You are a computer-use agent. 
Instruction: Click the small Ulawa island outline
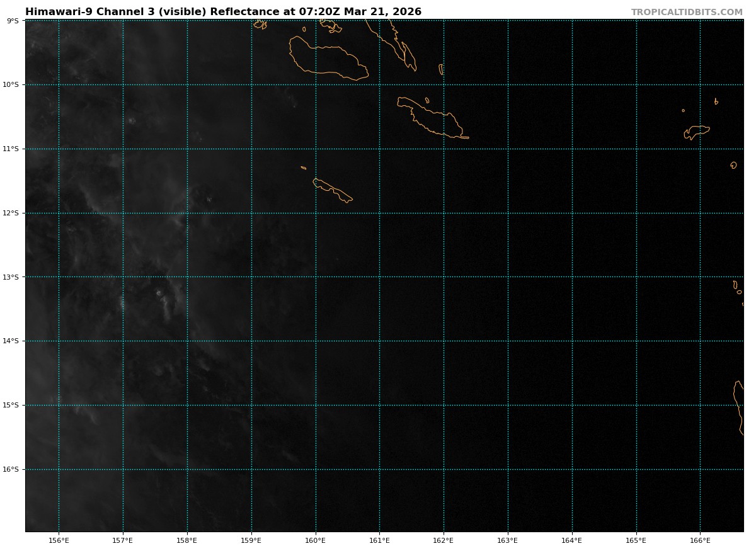click(441, 69)
